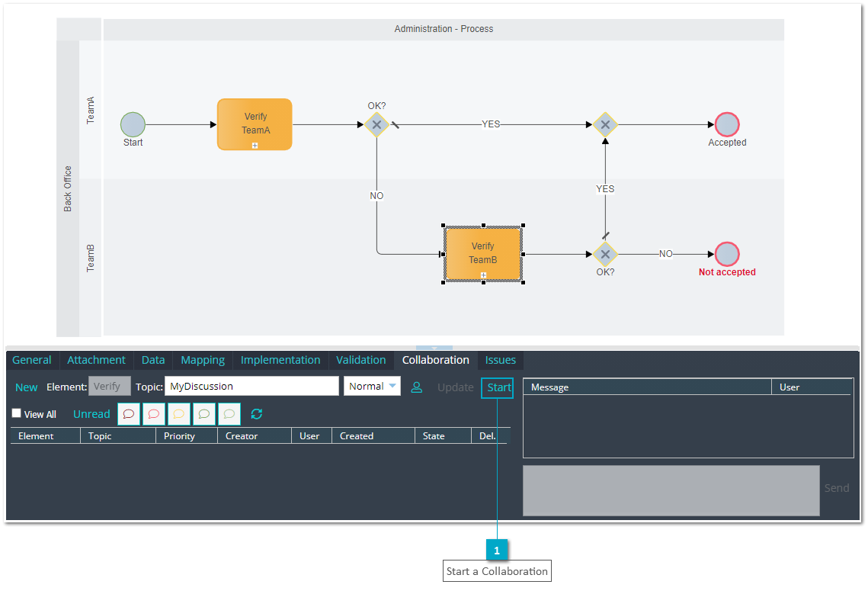
Task: Select the Collaboration tab
Action: (x=436, y=360)
